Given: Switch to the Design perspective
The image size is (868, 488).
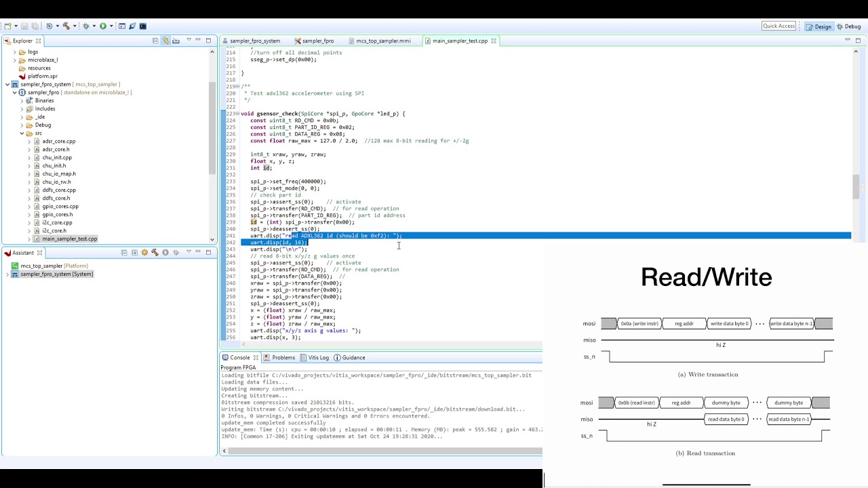Looking at the screenshot, I should coord(818,26).
